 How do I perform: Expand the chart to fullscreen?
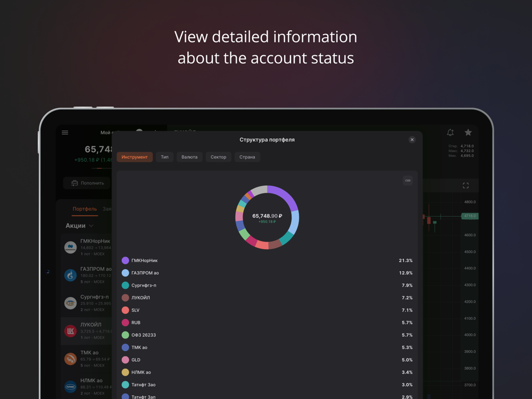(465, 186)
